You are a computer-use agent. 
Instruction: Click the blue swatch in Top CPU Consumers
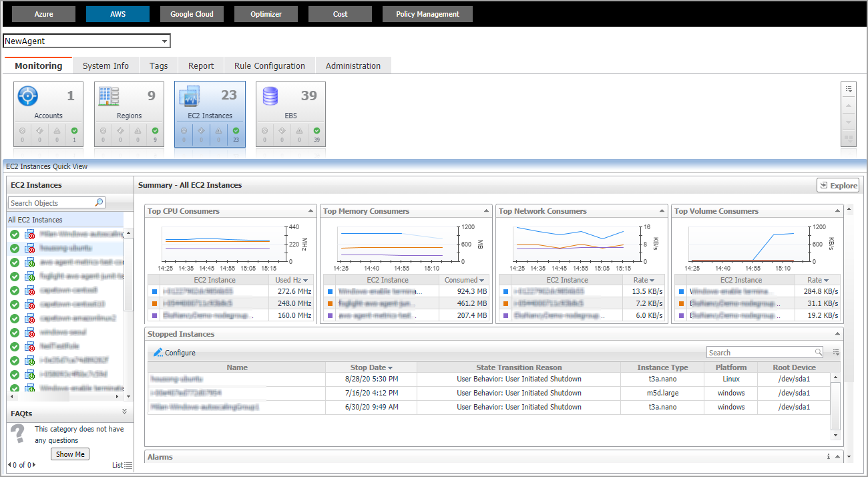(x=155, y=292)
